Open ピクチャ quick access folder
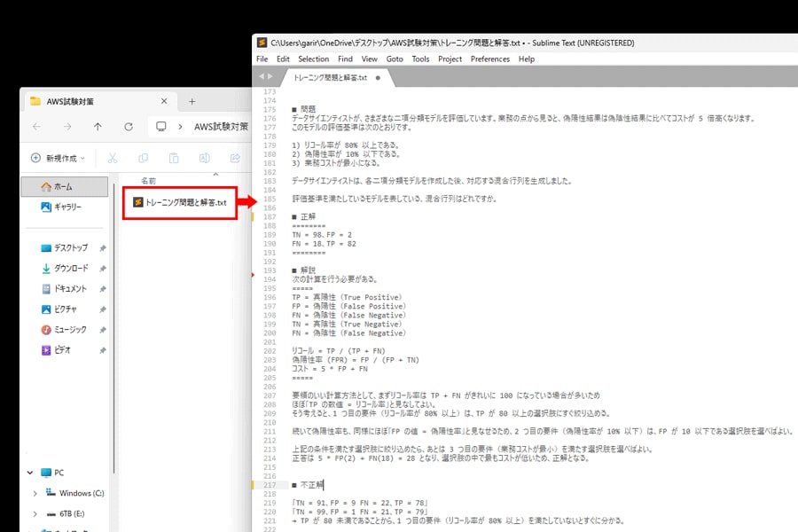The width and height of the screenshot is (798, 532). point(59,309)
